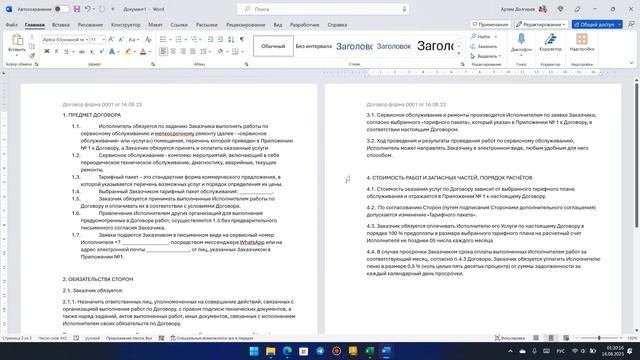The width and height of the screenshot is (640, 360).
Task: Increase paragraph indent icon
Action: pyautogui.click(x=220, y=39)
